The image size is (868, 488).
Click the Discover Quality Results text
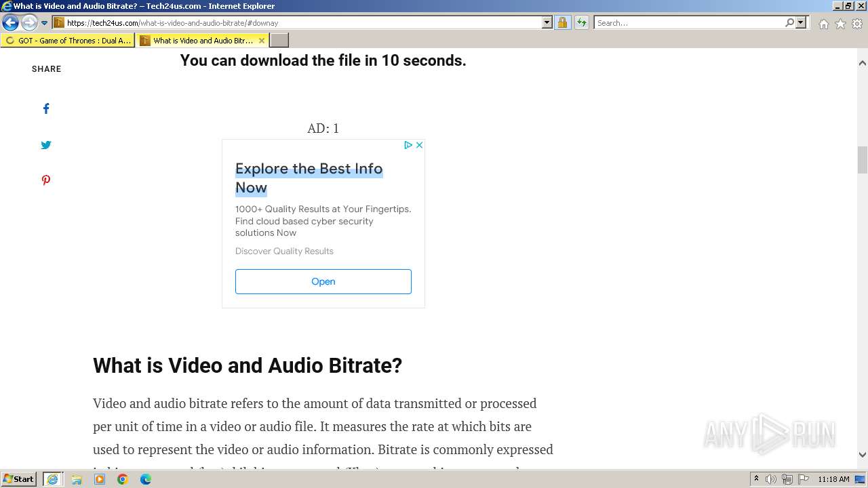click(x=284, y=251)
